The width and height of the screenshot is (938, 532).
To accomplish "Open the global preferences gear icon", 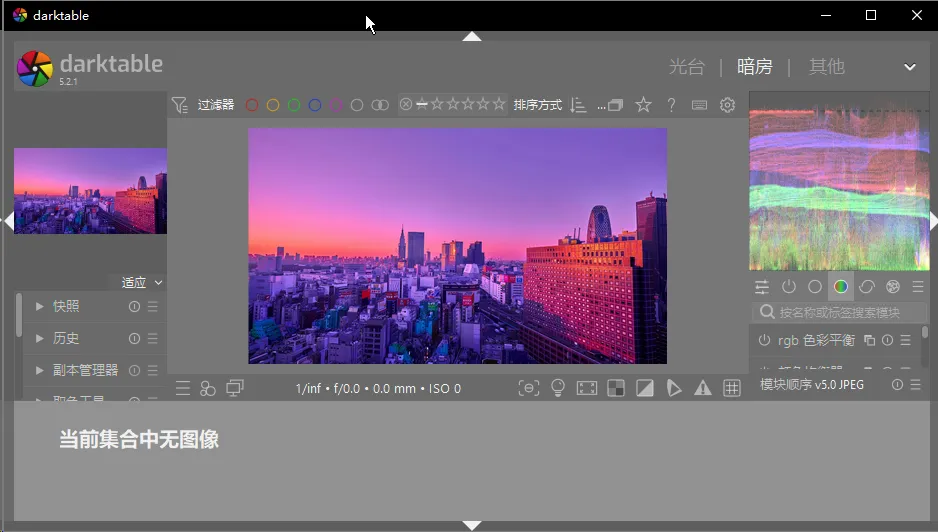I will click(727, 105).
